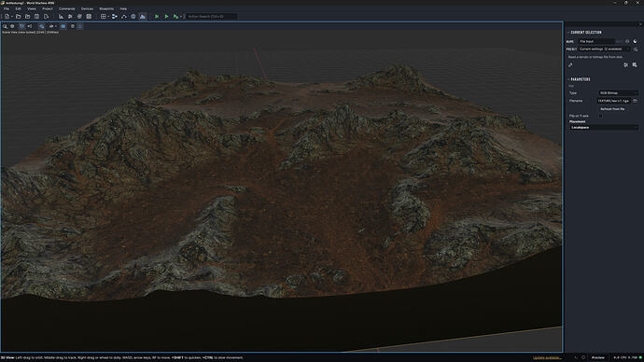
Task: Open a world file with the folder icon
Action: [x=18, y=17]
